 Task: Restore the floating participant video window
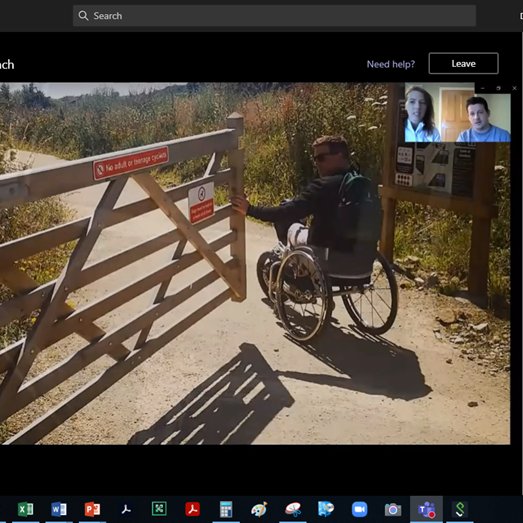click(498, 88)
